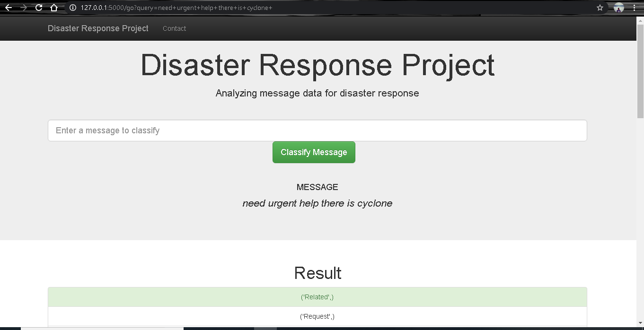This screenshot has width=644, height=330.
Task: Bookmark this page using the star icon
Action: [600, 8]
